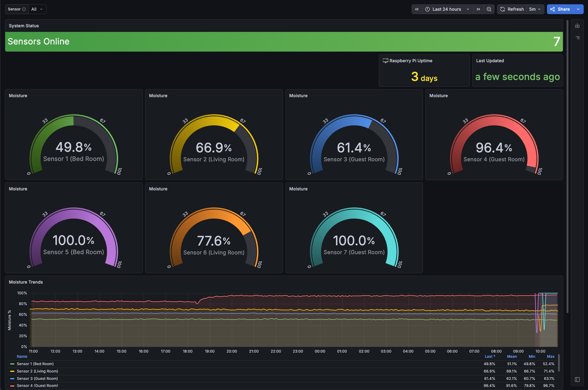
Task: Click the Sensor 1 mean value 51.1%
Action: coord(512,364)
